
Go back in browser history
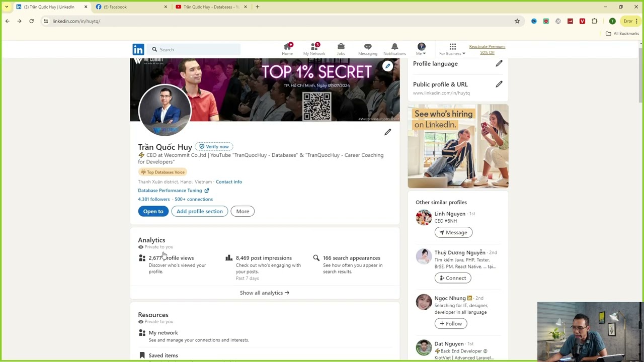coord(7,21)
